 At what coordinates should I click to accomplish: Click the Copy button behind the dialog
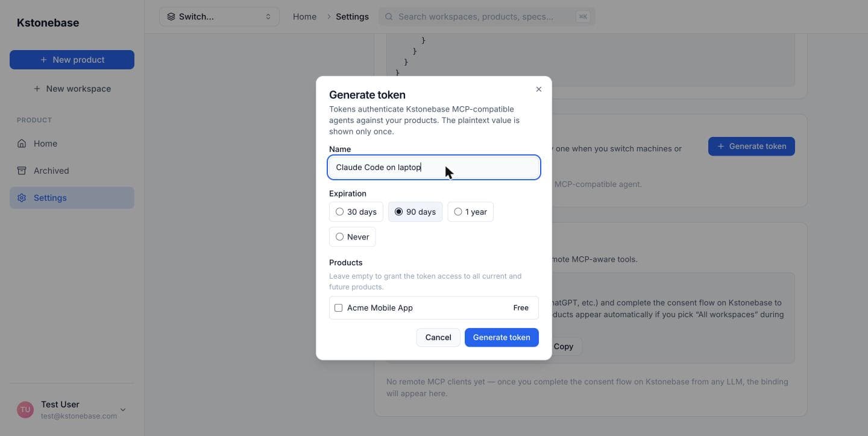click(x=564, y=347)
